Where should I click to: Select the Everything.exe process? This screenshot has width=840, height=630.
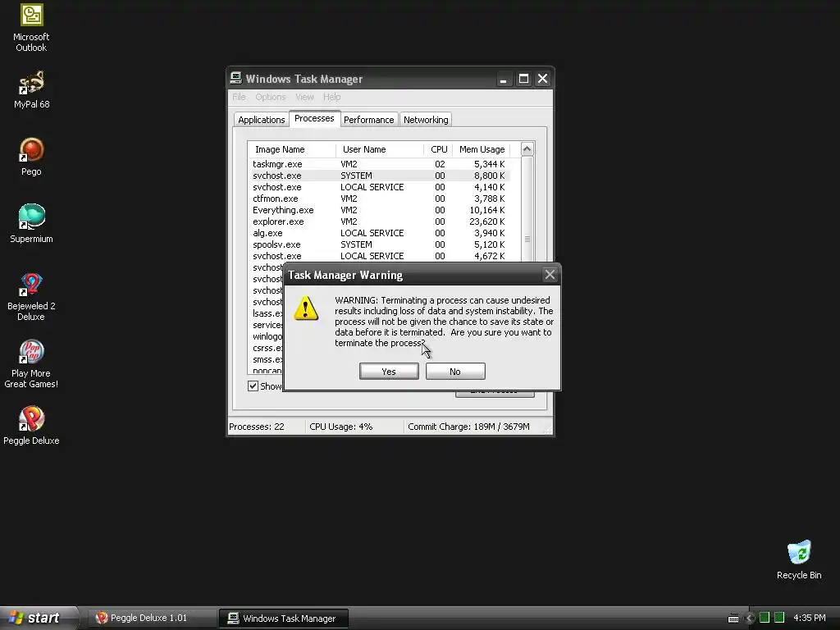[x=379, y=210]
